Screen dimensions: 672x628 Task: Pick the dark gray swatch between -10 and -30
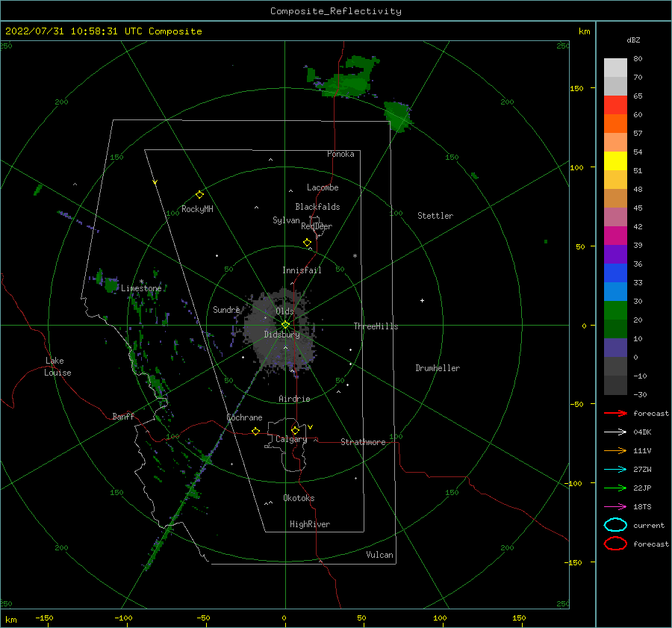615,385
